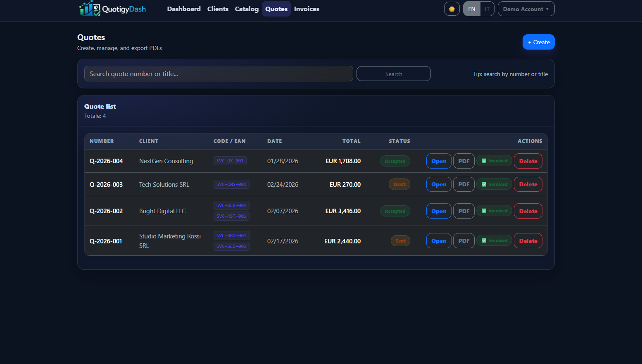Click the Sent status badge
642x364 pixels.
coord(400,241)
